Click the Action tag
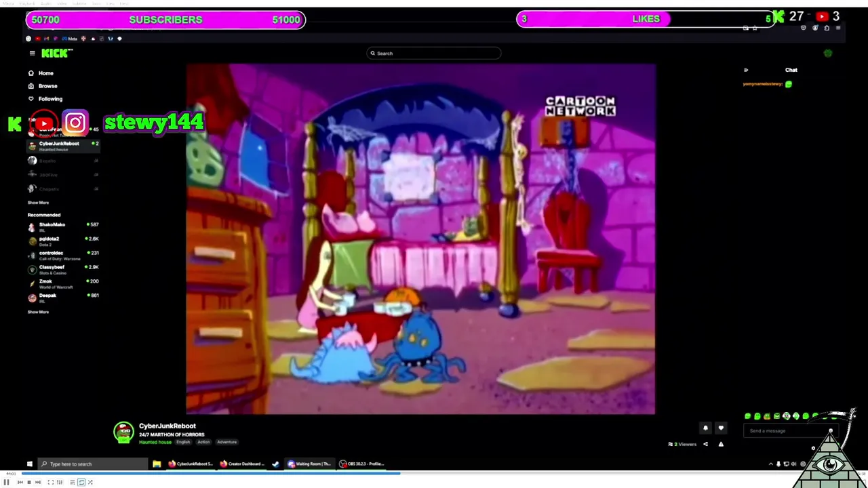Viewport: 868px width, 488px height. pyautogui.click(x=203, y=442)
